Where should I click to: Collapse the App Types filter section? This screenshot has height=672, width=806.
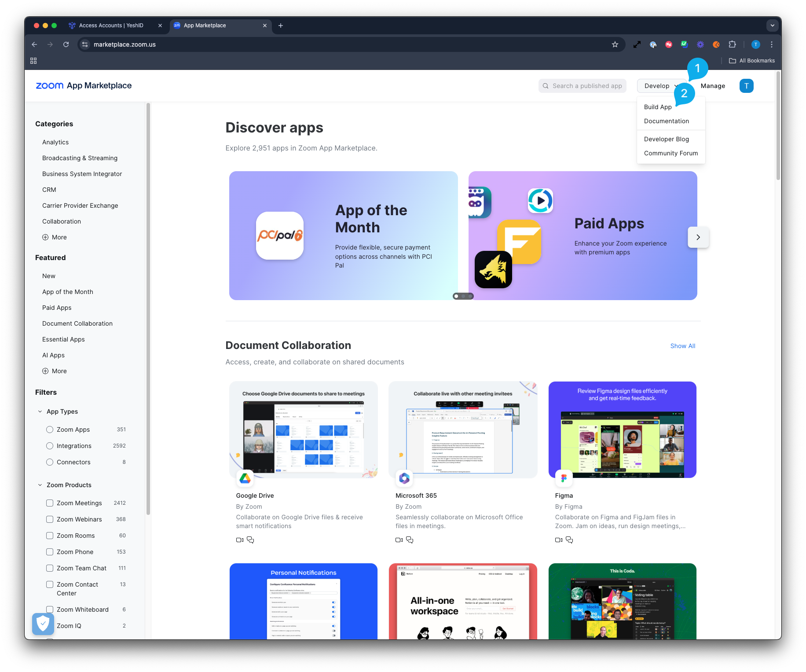[x=40, y=411]
